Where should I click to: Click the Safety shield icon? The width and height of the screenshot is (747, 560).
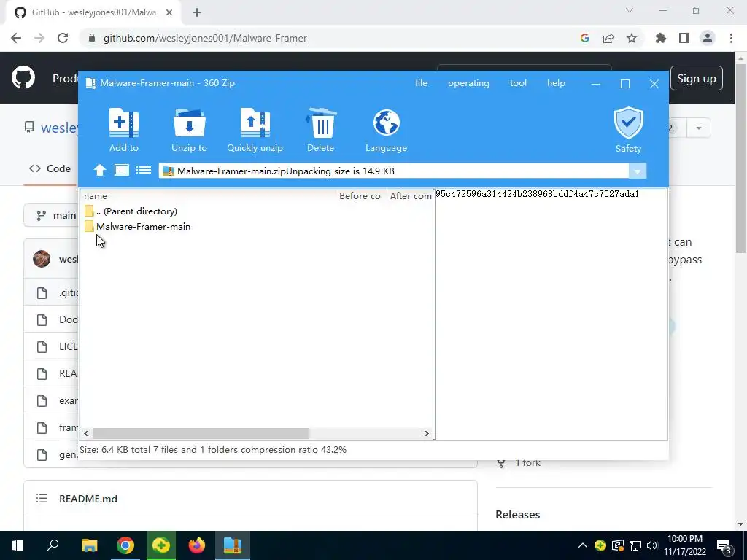click(x=628, y=122)
